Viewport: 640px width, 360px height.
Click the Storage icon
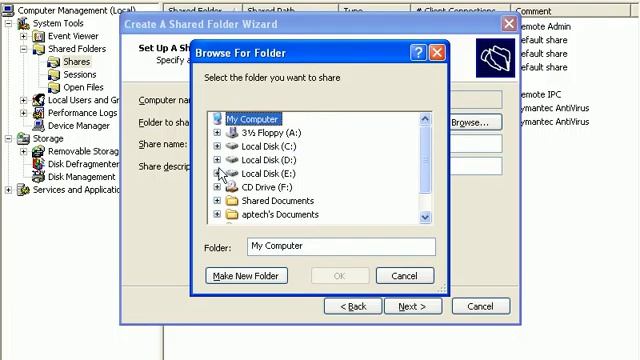tap(23, 139)
